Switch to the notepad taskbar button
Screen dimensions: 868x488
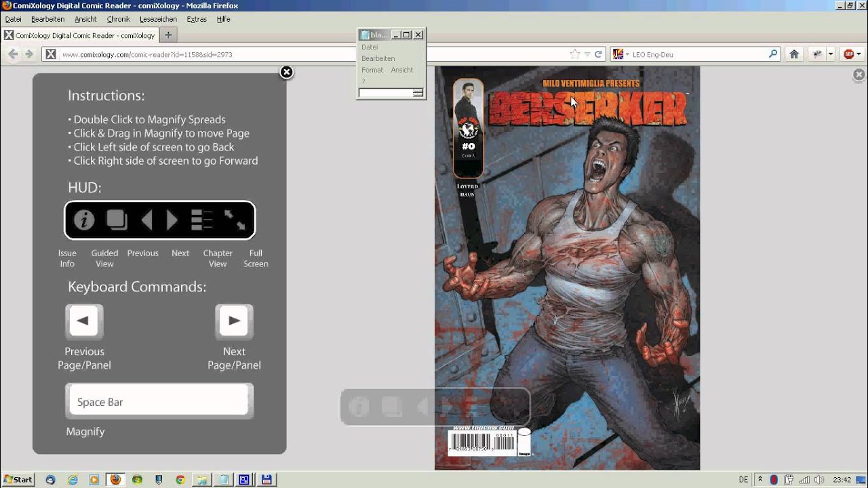(223, 479)
